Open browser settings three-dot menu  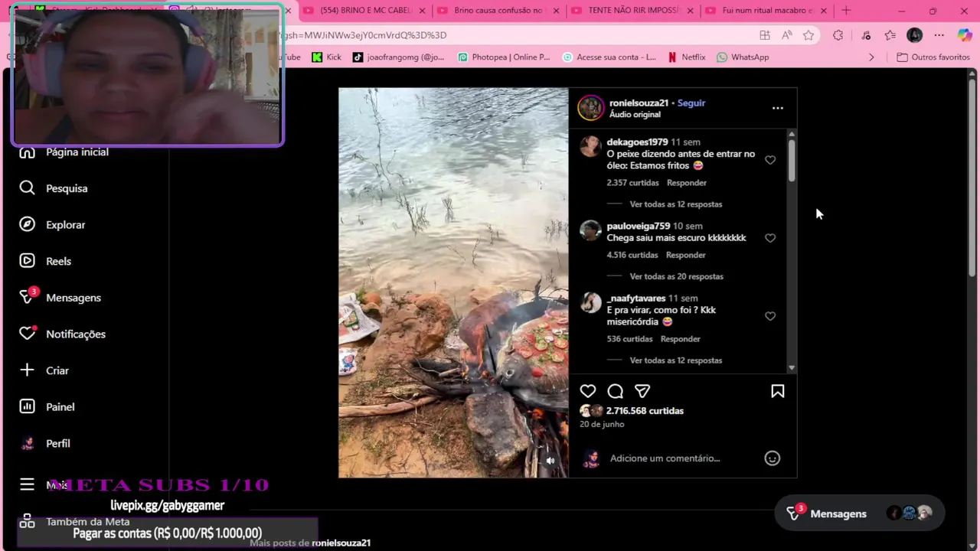tap(939, 35)
